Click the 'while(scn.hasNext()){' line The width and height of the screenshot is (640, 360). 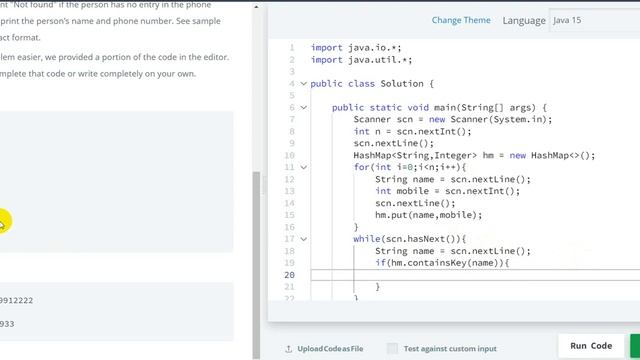pos(410,239)
